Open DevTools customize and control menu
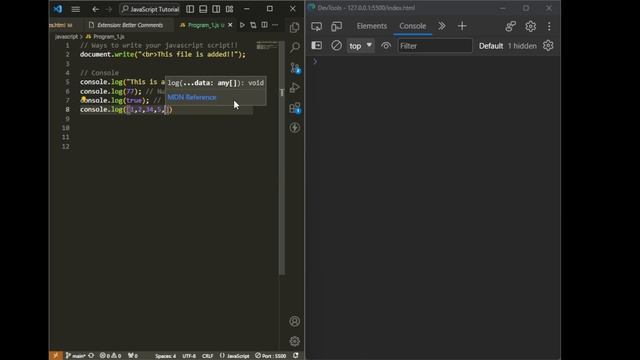The image size is (640, 360). [x=549, y=26]
